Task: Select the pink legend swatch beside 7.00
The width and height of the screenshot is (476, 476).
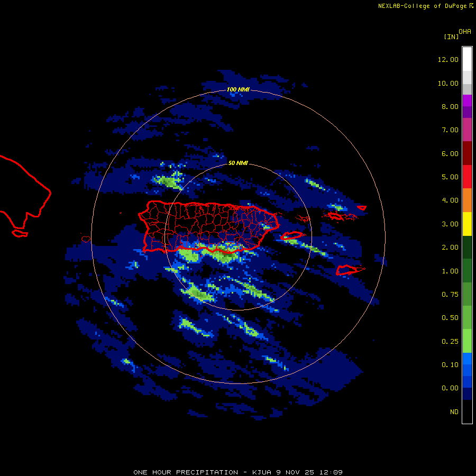Action: (467, 130)
